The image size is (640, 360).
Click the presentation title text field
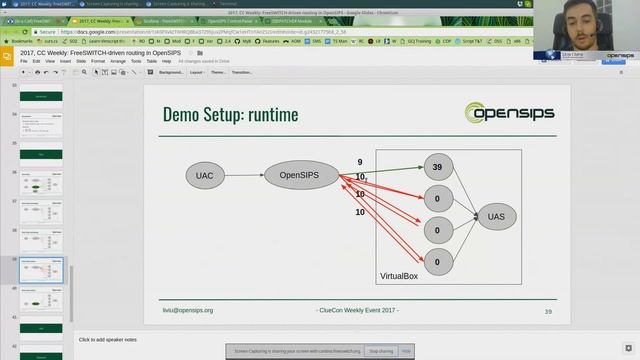[x=100, y=53]
